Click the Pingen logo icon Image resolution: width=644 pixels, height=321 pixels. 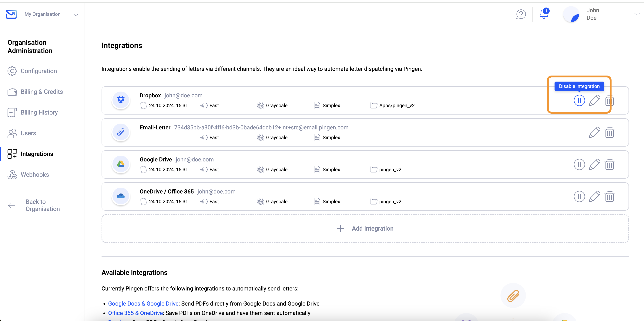pos(11,14)
